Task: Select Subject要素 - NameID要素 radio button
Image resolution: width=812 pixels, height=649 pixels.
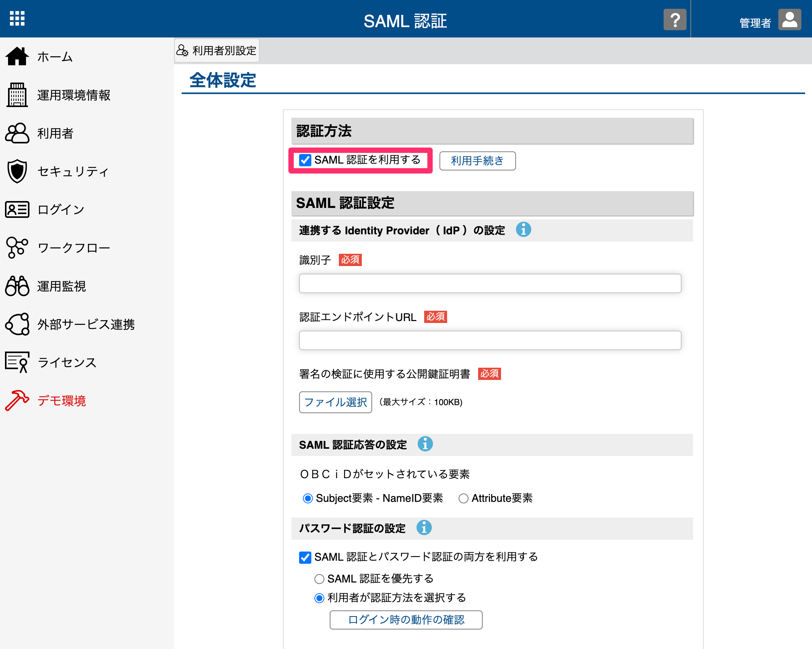Action: (308, 498)
